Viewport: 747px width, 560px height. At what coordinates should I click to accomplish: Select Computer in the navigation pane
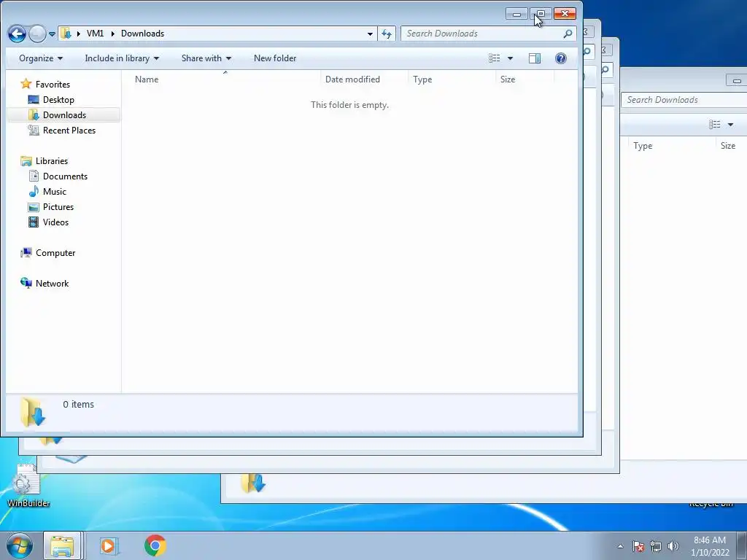point(55,253)
